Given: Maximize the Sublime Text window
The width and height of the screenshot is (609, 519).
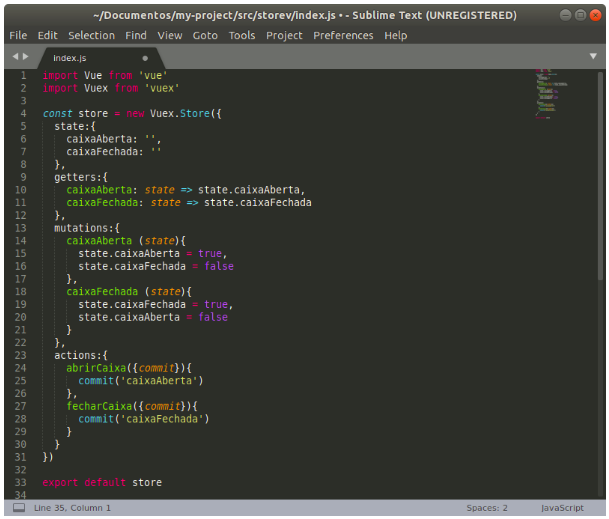Looking at the screenshot, I should coord(580,15).
